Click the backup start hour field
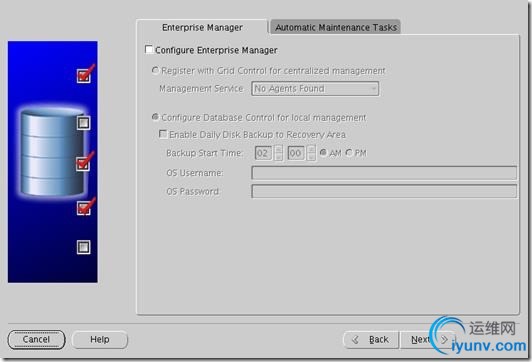This screenshot has width=532, height=362. pyautogui.click(x=263, y=153)
